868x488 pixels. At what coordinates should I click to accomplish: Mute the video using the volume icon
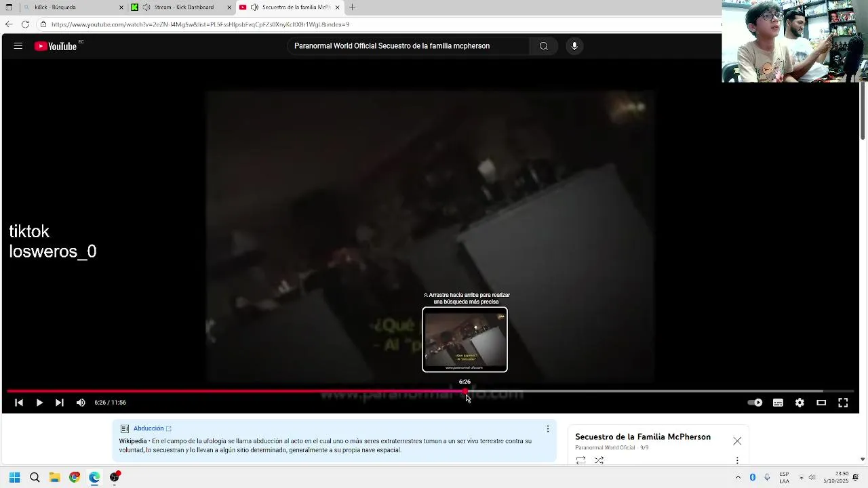tap(81, 403)
